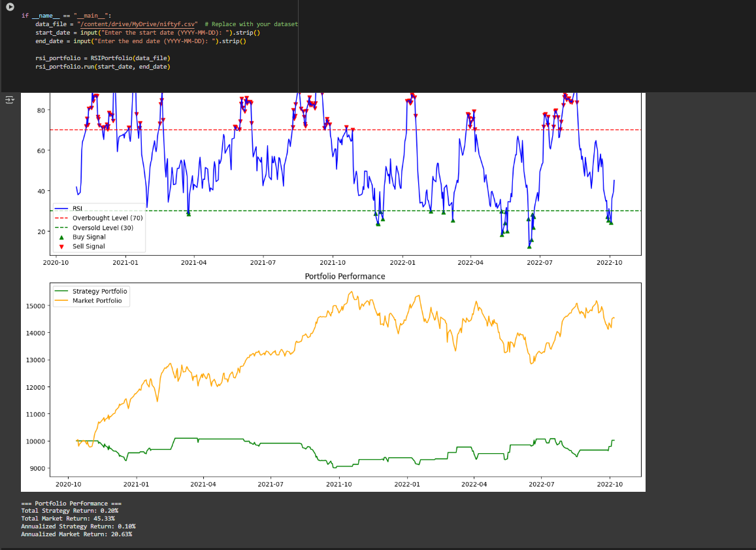The width and height of the screenshot is (756, 550).
Task: Click the Total Market Return output line
Action: [67, 519]
